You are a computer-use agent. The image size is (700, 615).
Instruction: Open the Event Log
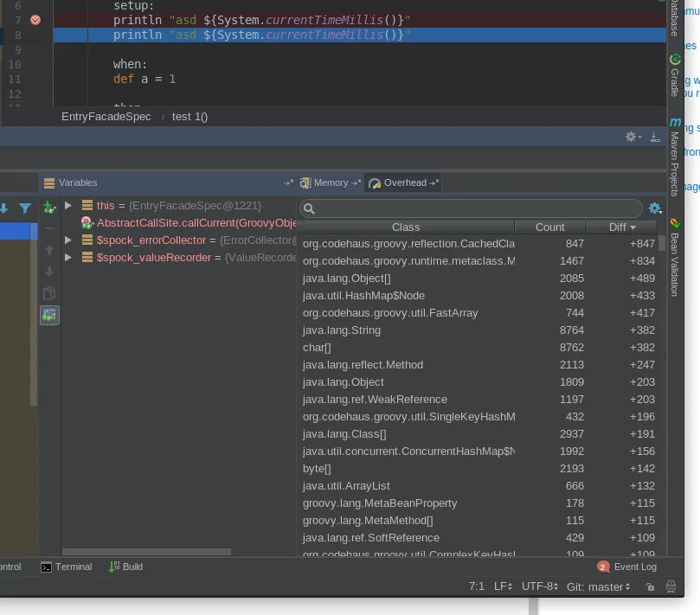click(x=635, y=567)
